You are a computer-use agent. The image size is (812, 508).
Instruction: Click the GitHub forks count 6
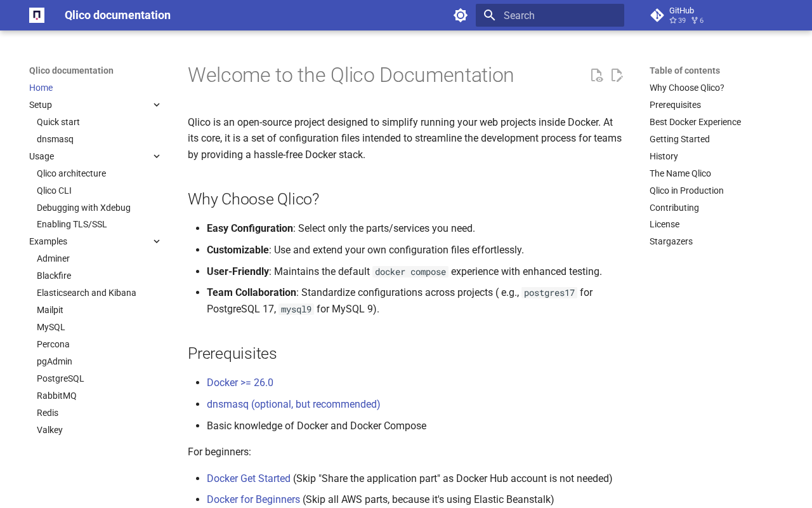[x=697, y=20]
